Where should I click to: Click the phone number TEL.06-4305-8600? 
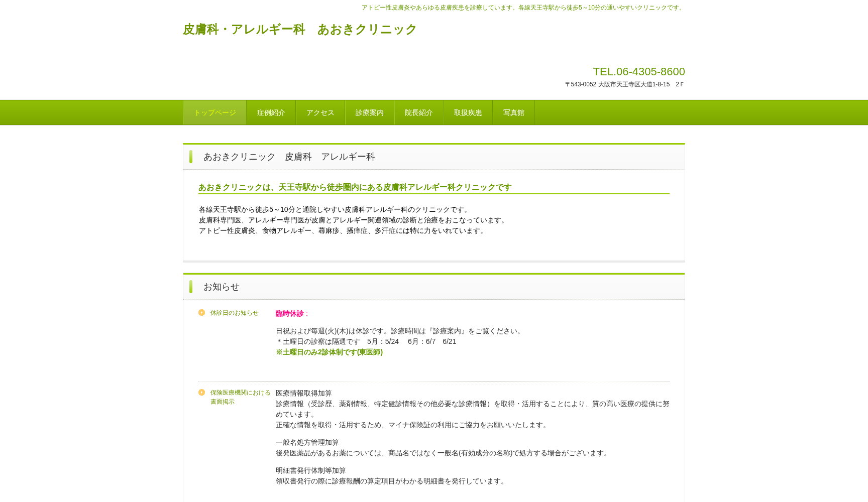coord(639,72)
